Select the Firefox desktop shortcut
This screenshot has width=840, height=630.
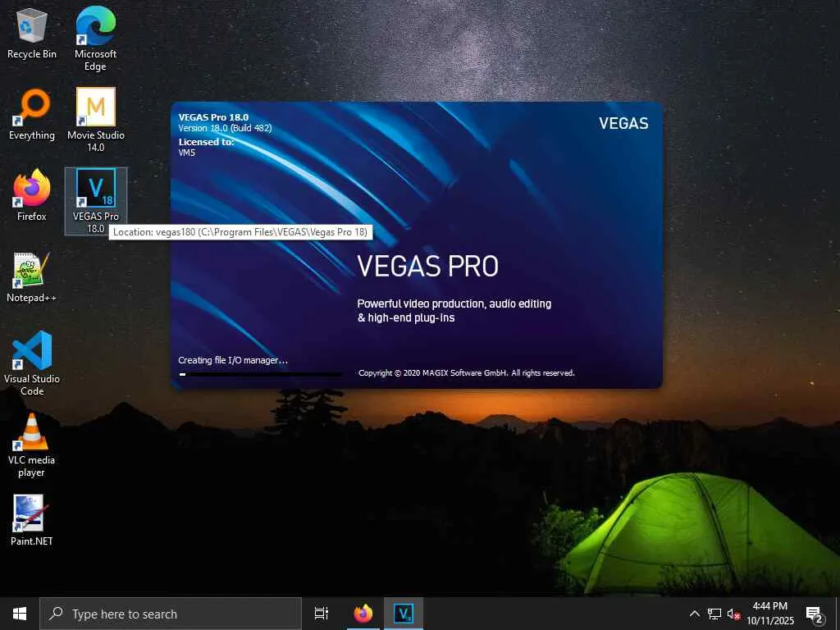32,195
